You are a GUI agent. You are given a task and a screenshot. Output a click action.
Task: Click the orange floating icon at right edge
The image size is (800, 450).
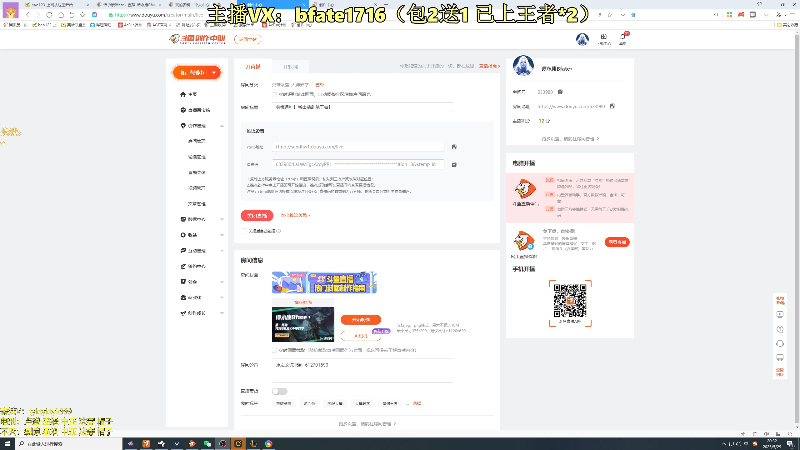tap(780, 300)
